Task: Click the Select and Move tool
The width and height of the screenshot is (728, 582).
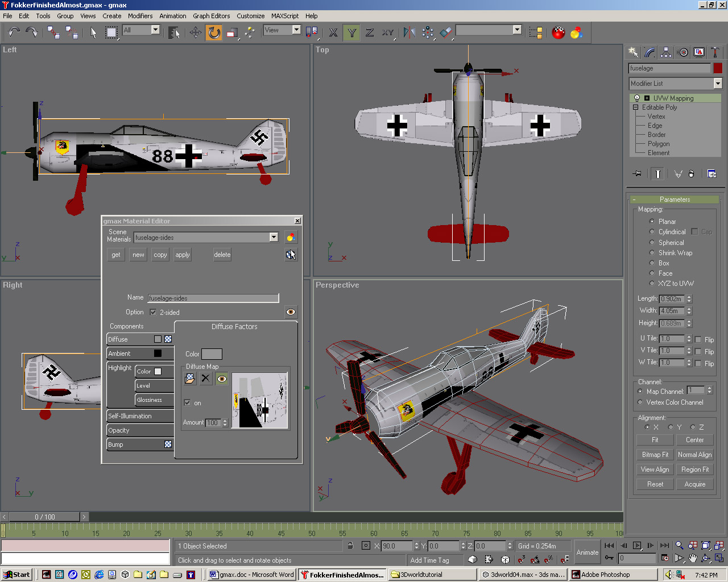Action: [196, 33]
